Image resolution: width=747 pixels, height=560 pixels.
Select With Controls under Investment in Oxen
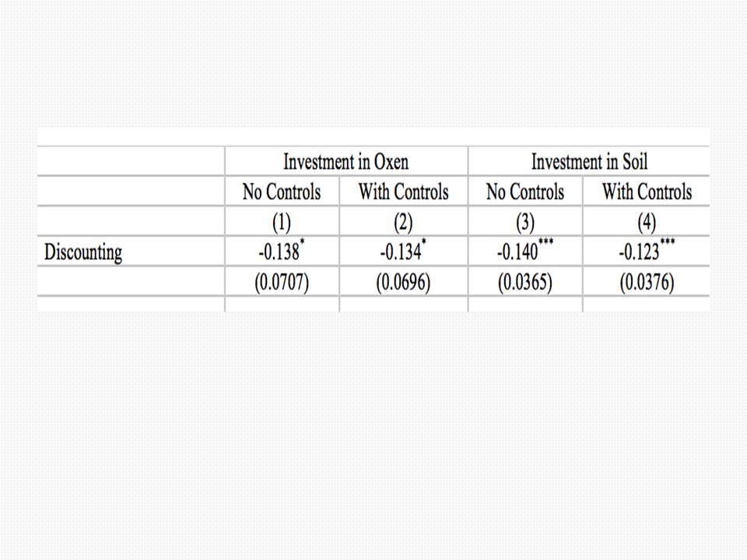click(404, 191)
